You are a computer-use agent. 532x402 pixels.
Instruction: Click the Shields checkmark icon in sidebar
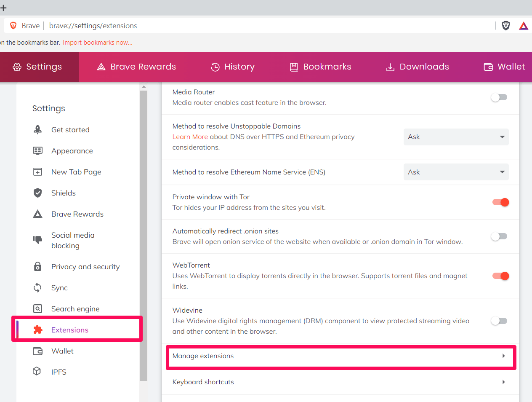tap(38, 193)
